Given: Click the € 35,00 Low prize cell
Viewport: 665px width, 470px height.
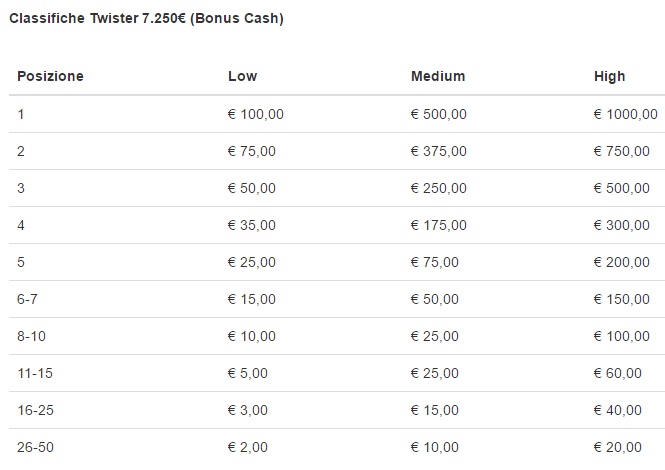Looking at the screenshot, I should pyautogui.click(x=251, y=225).
